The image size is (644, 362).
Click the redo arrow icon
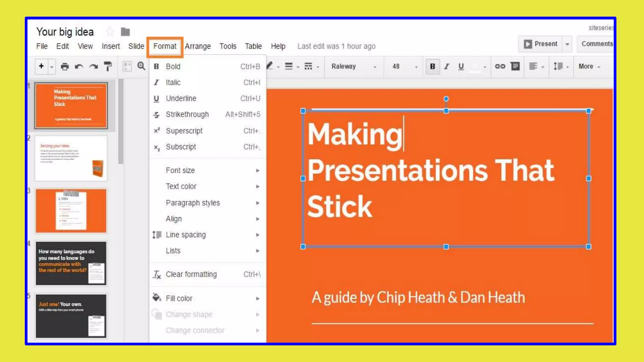coord(93,67)
